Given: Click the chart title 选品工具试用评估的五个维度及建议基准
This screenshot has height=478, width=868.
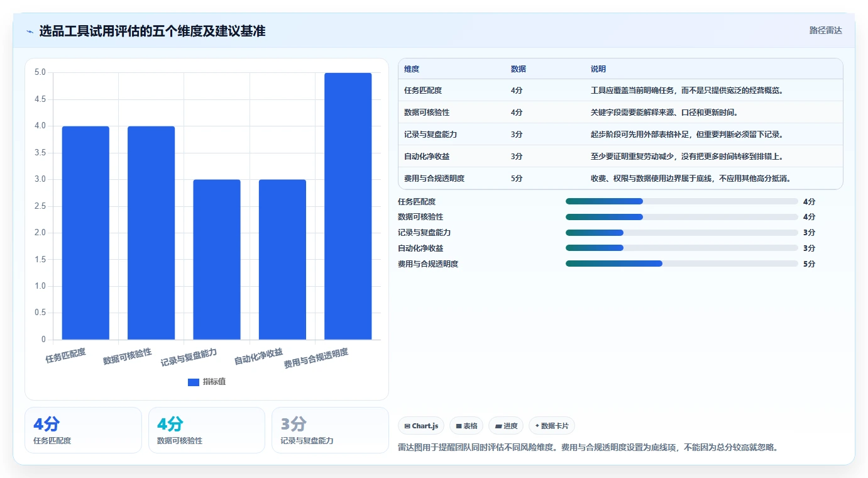Looking at the screenshot, I should (152, 31).
